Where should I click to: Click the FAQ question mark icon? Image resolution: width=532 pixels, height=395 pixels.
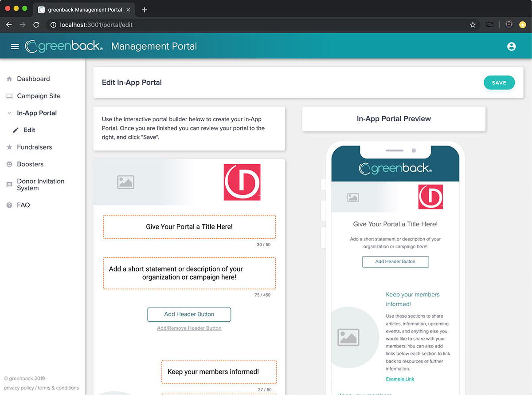click(x=9, y=205)
